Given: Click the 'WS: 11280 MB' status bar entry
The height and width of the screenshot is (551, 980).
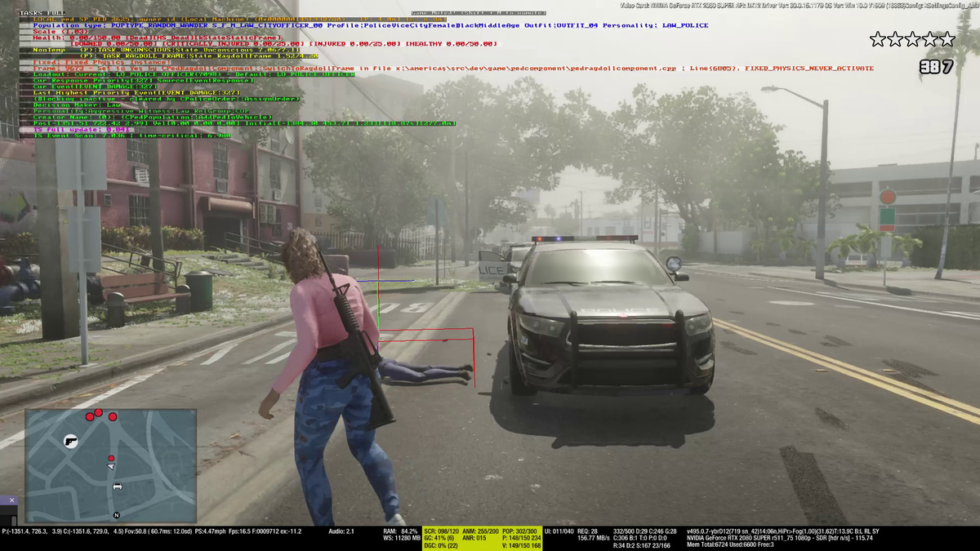Looking at the screenshot, I should click(400, 539).
